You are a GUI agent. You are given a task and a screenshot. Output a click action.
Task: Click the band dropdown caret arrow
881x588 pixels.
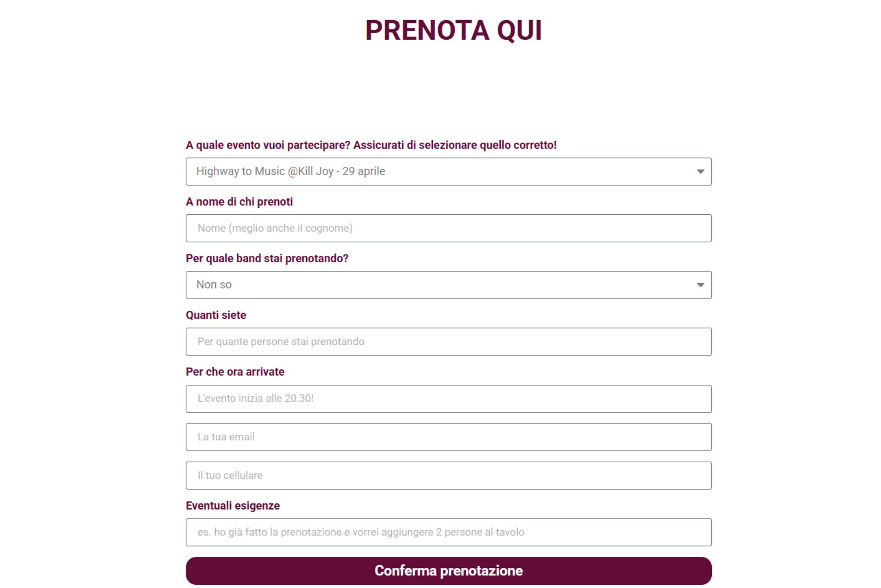pos(700,285)
